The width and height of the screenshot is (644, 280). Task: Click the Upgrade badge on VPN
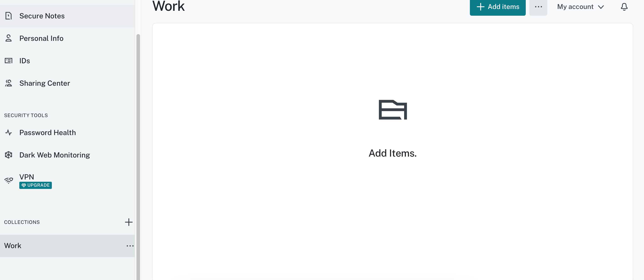tap(35, 185)
